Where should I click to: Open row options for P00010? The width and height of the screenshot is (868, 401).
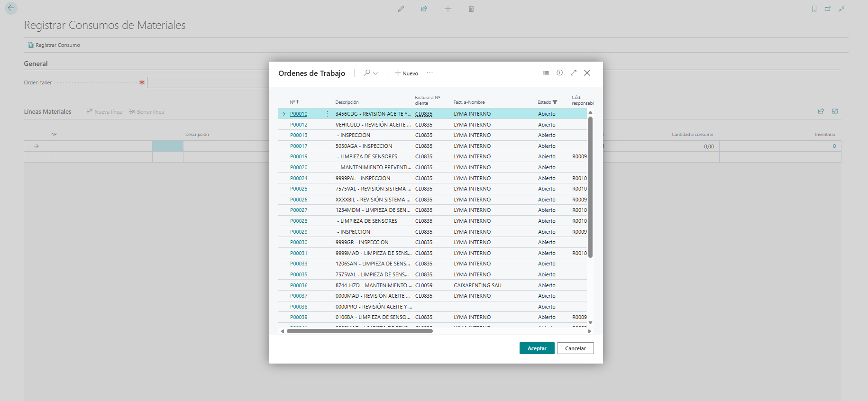pos(328,114)
